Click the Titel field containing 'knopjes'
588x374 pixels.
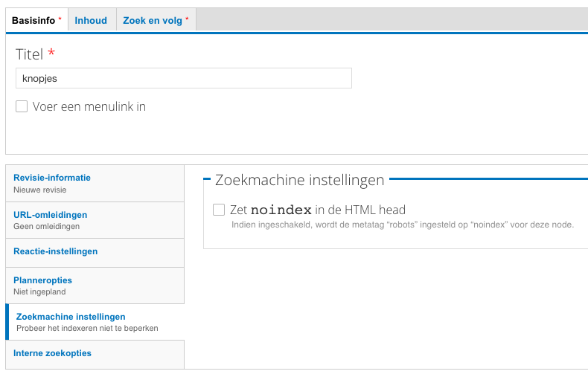[x=183, y=78]
